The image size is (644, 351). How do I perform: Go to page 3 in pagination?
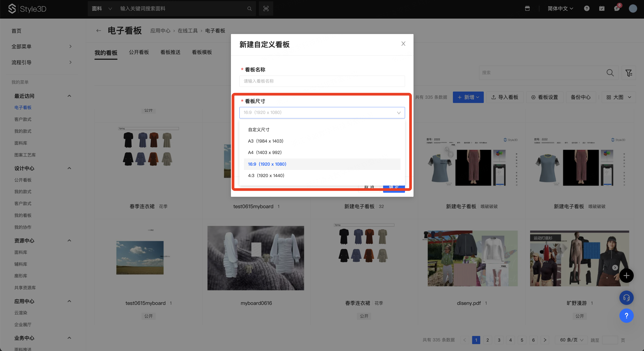[499, 340]
